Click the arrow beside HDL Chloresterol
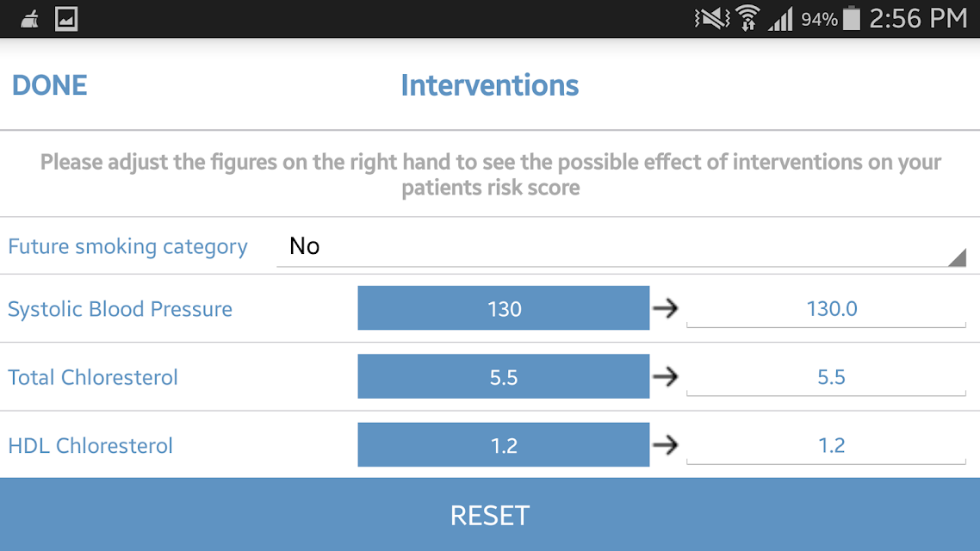 pos(666,445)
